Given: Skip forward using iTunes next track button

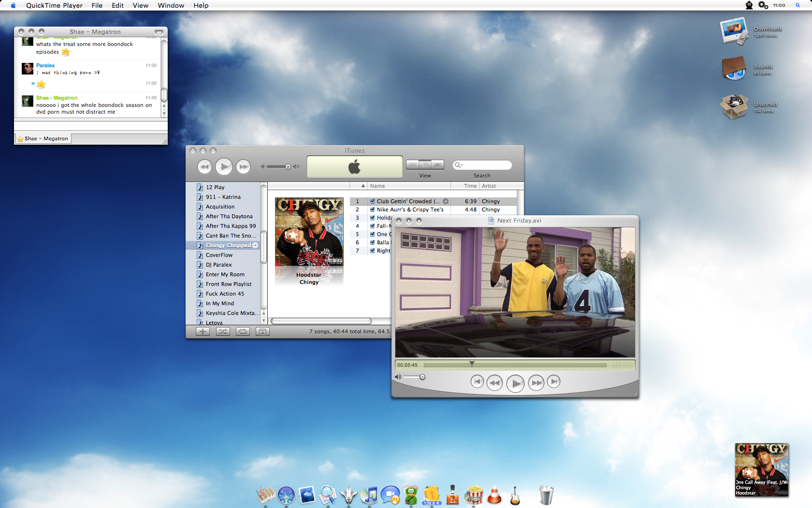Looking at the screenshot, I should click(244, 167).
